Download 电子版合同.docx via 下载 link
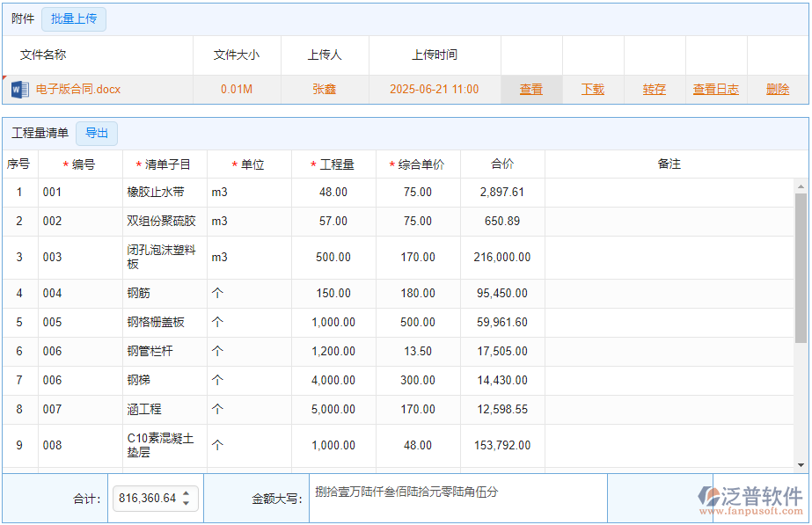 pos(593,89)
